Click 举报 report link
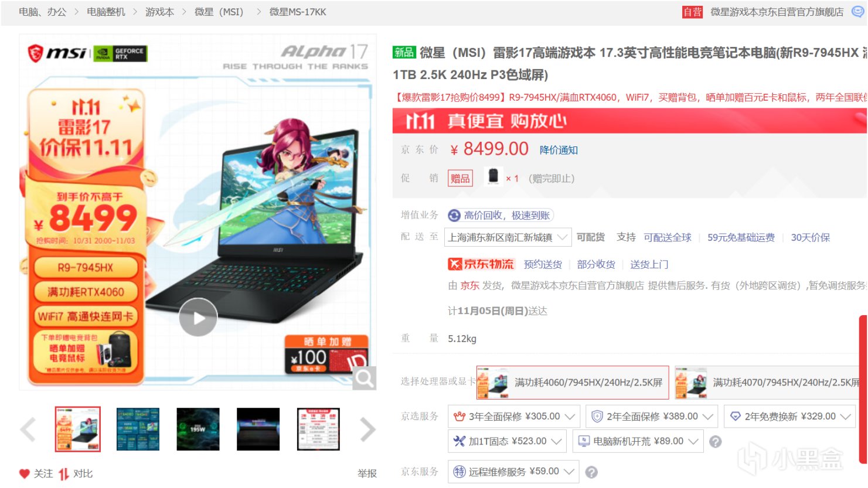868x488 pixels. 367,473
